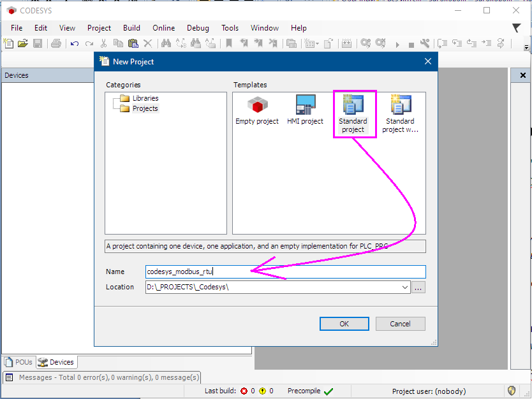
Task: Click the Run to Cursor icon
Action: tap(486, 43)
